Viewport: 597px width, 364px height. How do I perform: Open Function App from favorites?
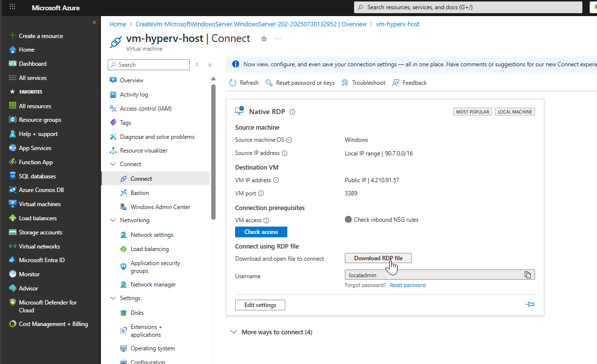pyautogui.click(x=36, y=162)
